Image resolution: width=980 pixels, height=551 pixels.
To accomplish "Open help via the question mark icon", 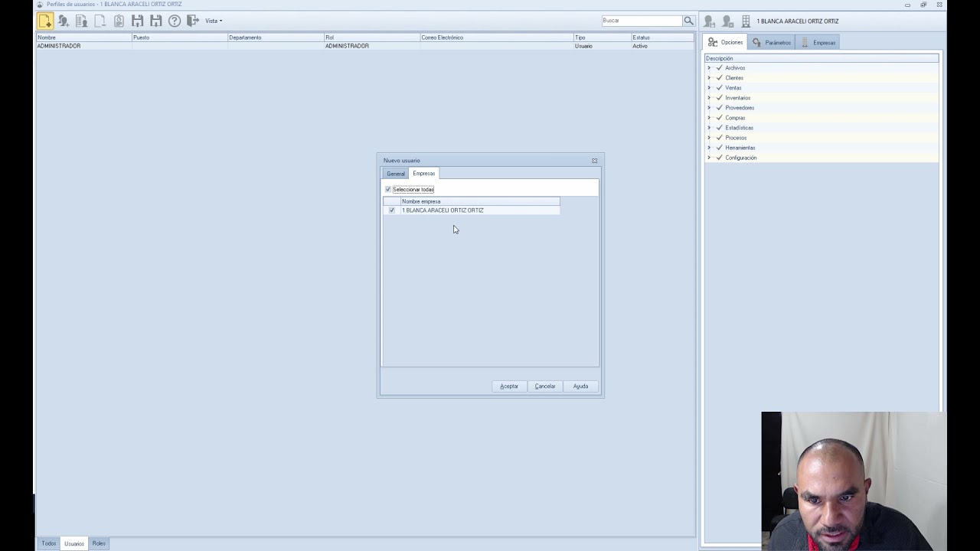I will pos(175,21).
